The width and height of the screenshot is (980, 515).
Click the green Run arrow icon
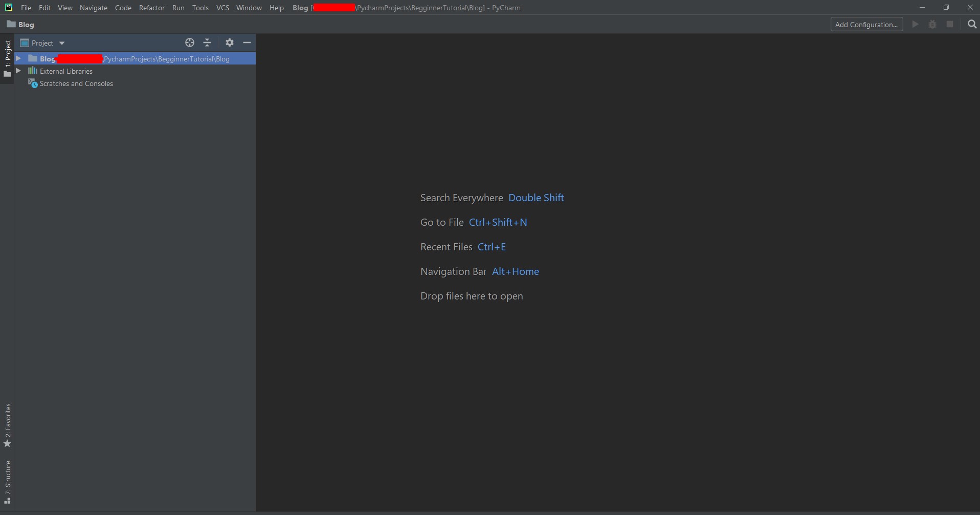coord(916,25)
